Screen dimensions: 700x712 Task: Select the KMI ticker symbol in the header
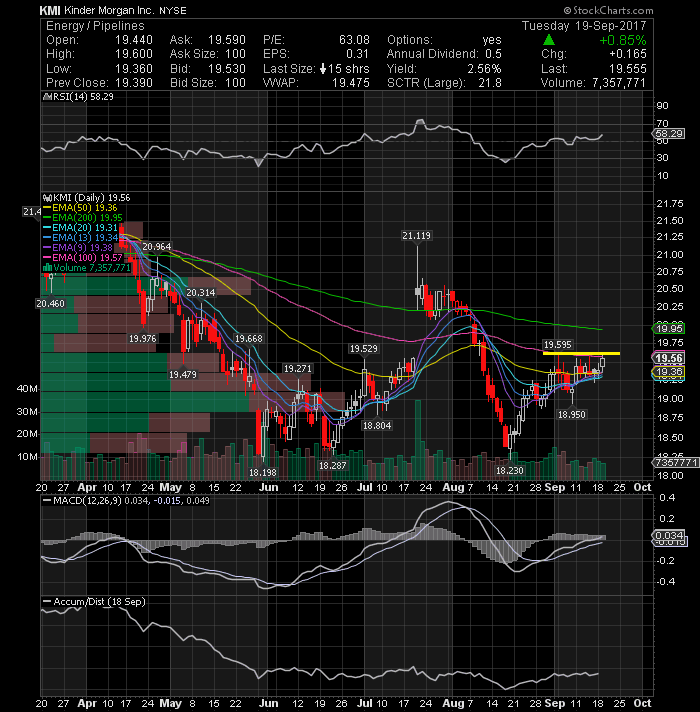(50, 10)
